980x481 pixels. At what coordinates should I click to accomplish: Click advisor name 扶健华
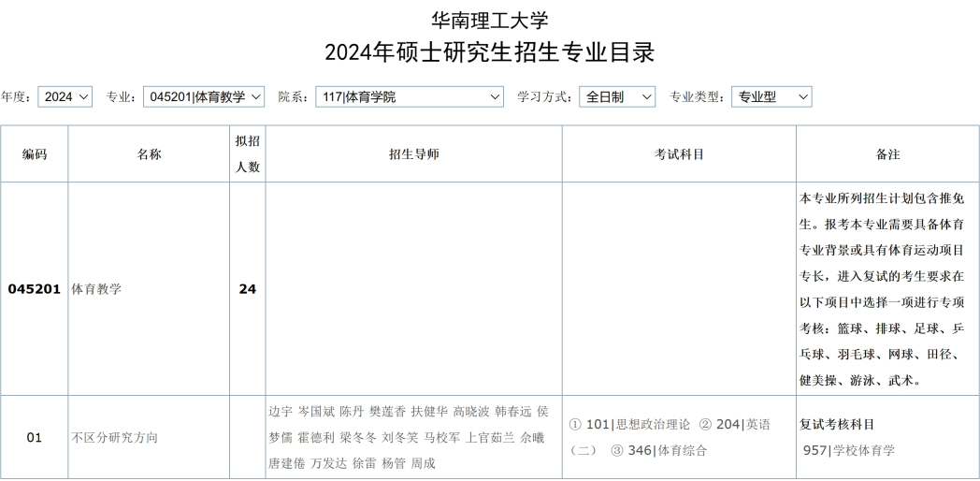(429, 412)
